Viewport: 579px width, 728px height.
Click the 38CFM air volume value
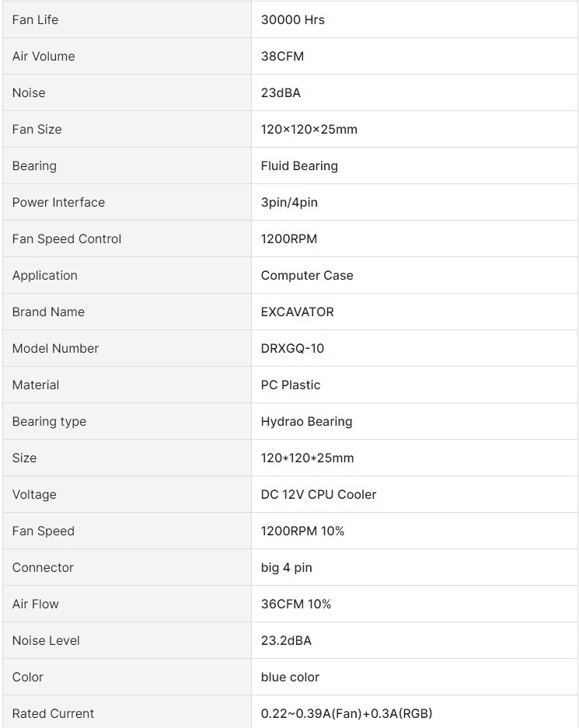(x=282, y=56)
